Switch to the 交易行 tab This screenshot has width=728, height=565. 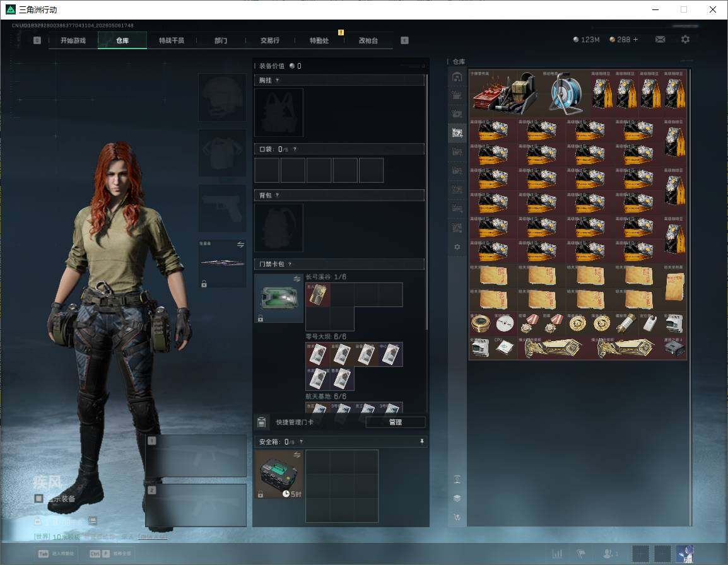(x=270, y=40)
